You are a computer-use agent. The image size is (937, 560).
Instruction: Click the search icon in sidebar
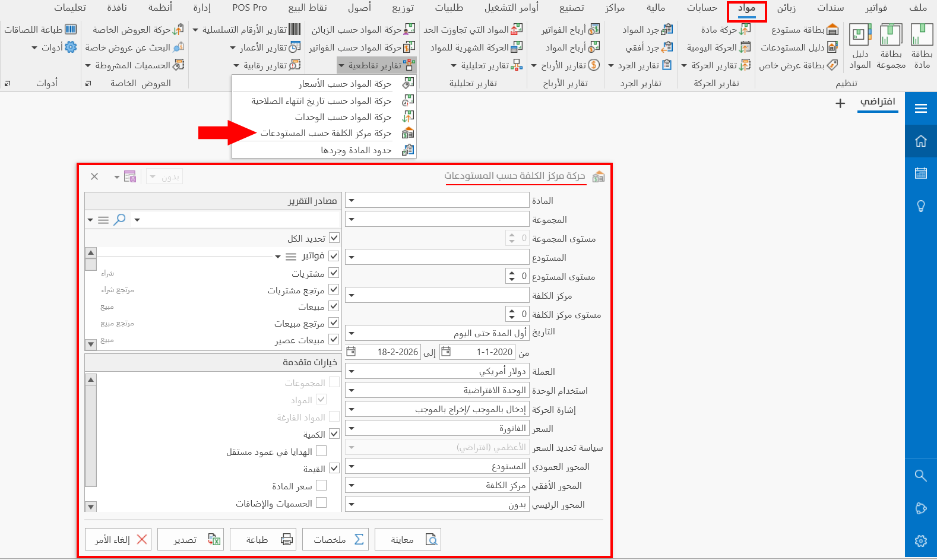click(x=921, y=476)
